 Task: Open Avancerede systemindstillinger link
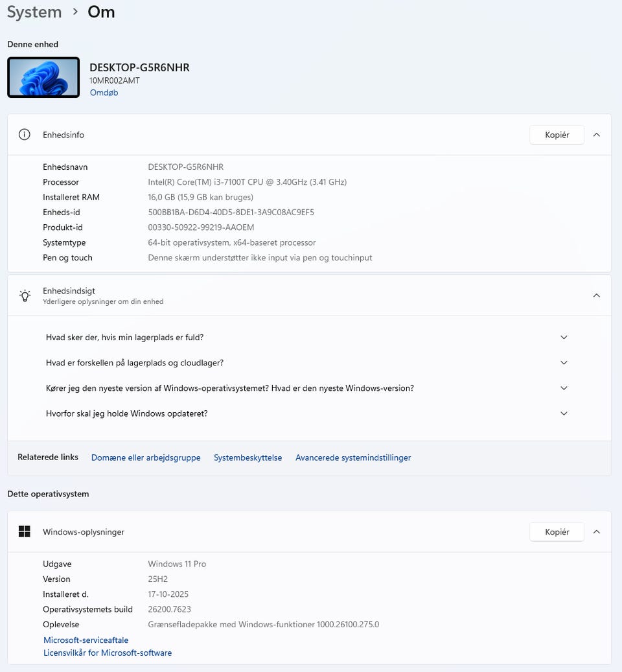[353, 458]
